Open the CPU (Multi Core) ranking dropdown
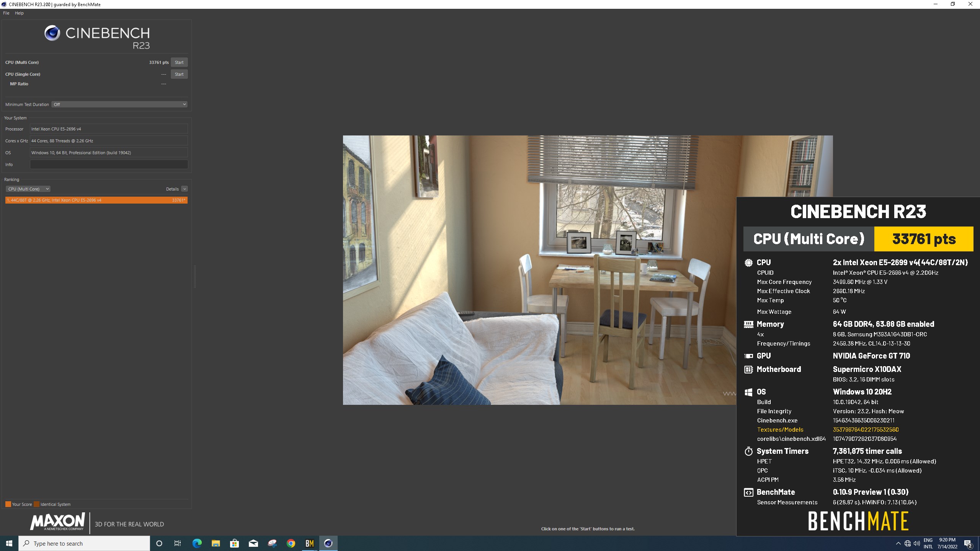980x551 pixels. [28, 189]
